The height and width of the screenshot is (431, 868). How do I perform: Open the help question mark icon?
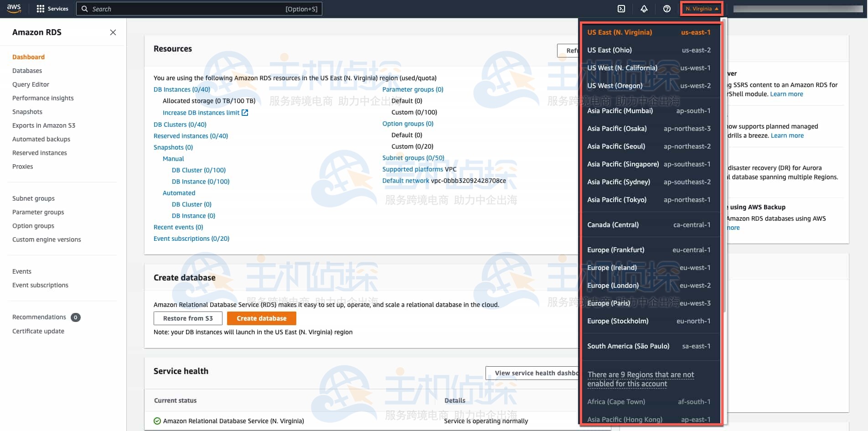pos(666,9)
